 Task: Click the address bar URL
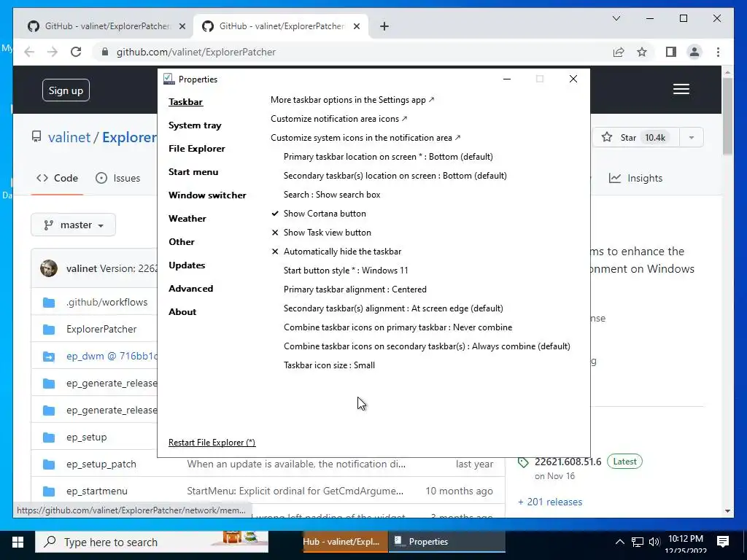point(196,52)
